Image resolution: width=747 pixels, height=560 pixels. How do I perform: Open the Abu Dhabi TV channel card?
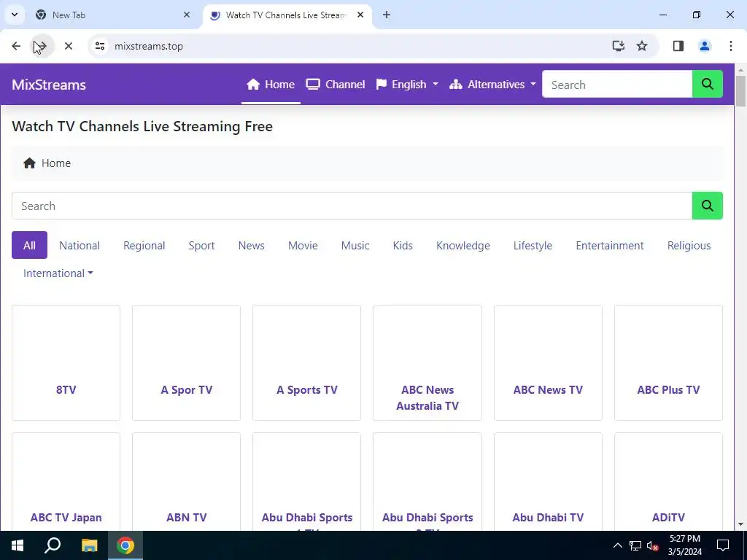pyautogui.click(x=548, y=482)
